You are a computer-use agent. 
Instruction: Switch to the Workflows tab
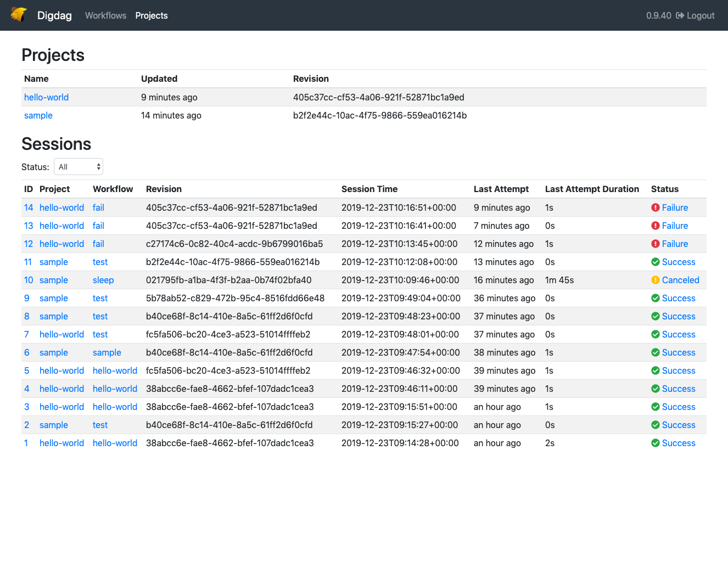tap(105, 15)
